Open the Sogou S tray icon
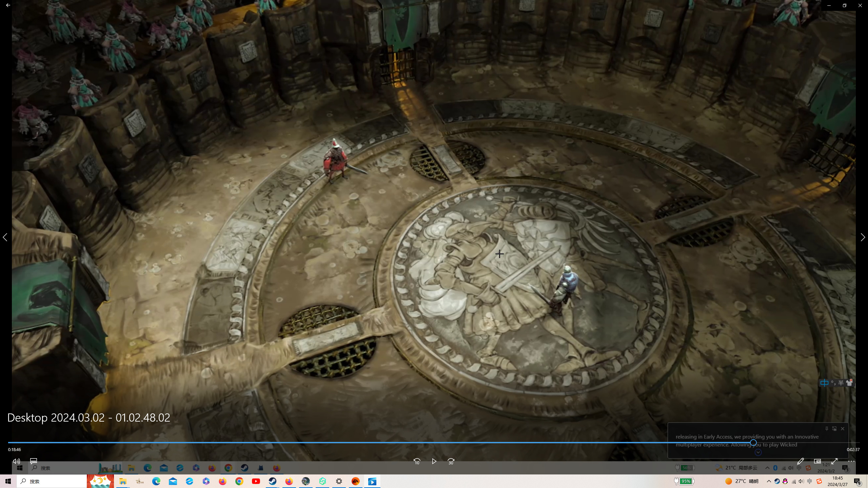The width and height of the screenshot is (868, 488). point(819,481)
